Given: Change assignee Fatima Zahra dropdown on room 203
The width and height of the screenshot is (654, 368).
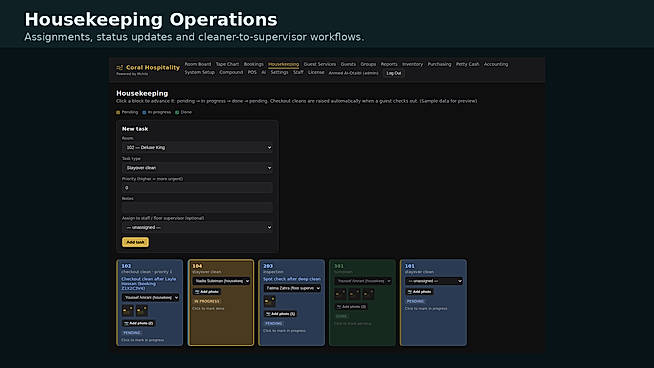Looking at the screenshot, I should point(292,288).
